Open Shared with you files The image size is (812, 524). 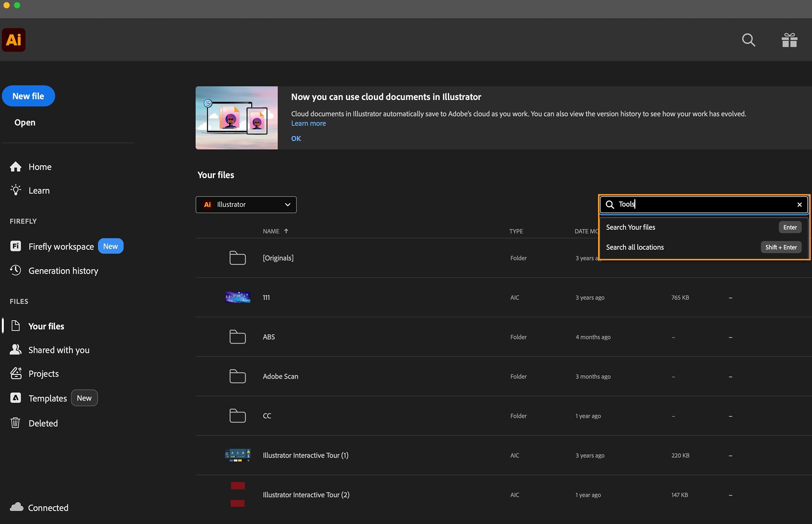(49, 350)
